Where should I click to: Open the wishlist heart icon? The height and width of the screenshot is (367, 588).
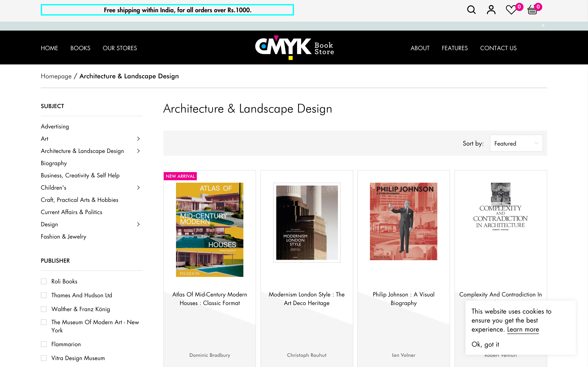tap(511, 10)
